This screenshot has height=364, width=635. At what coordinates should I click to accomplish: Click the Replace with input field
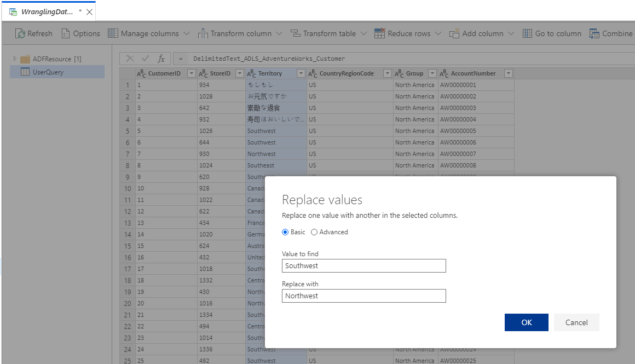[363, 296]
